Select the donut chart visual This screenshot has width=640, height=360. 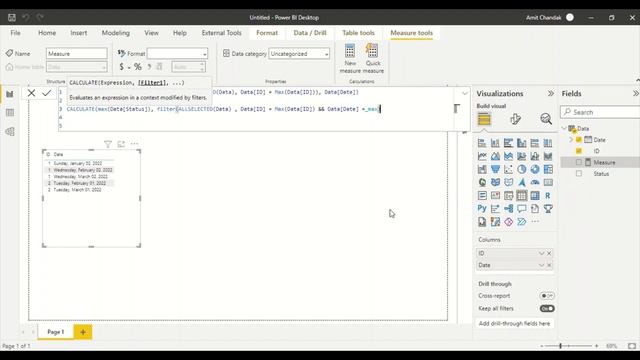tap(535, 169)
